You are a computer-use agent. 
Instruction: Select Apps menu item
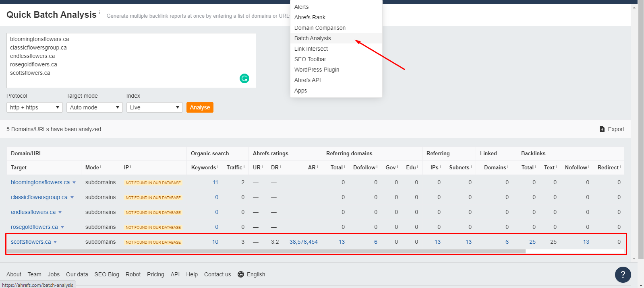(336, 91)
